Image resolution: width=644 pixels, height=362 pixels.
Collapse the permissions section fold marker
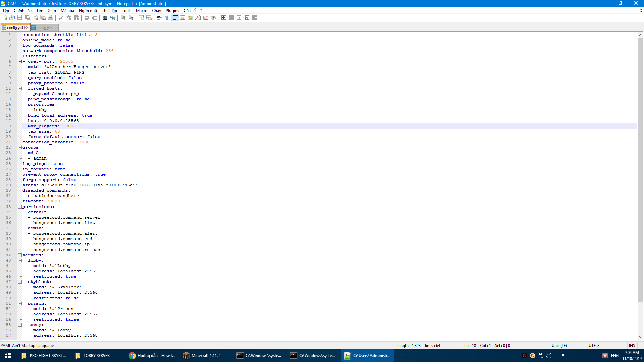pyautogui.click(x=20, y=207)
